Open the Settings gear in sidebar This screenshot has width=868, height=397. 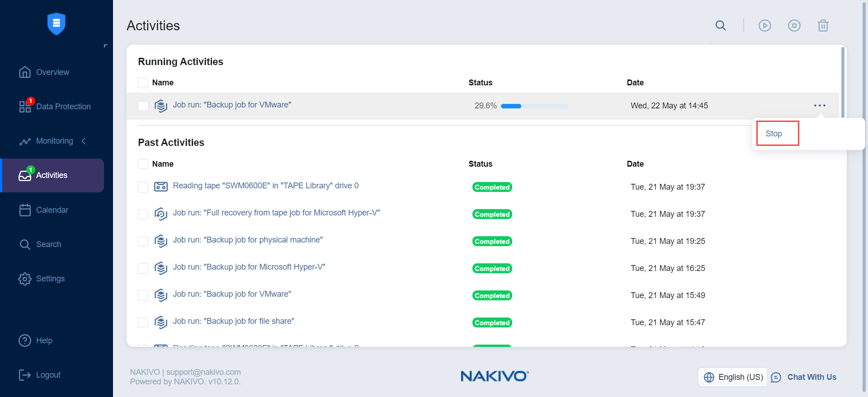[25, 279]
